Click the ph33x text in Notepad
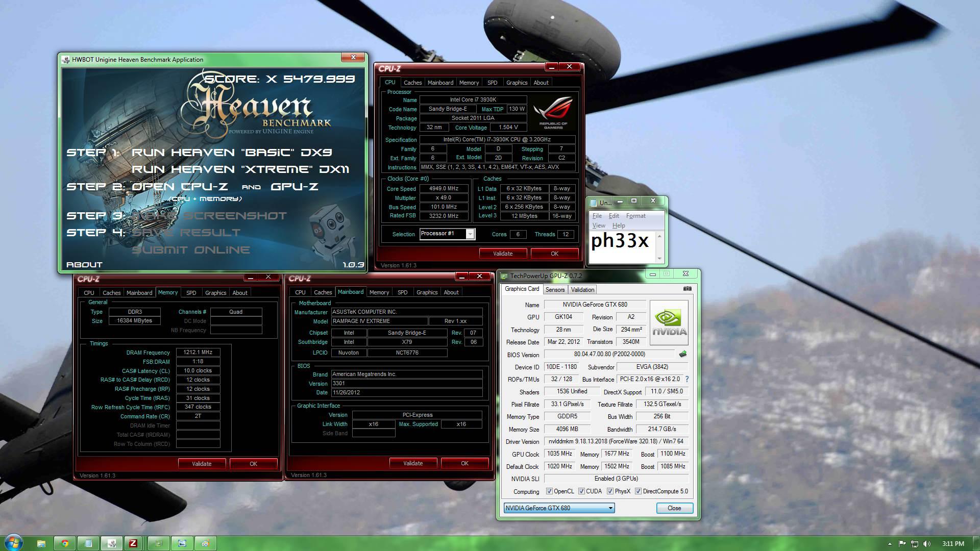 [x=620, y=241]
